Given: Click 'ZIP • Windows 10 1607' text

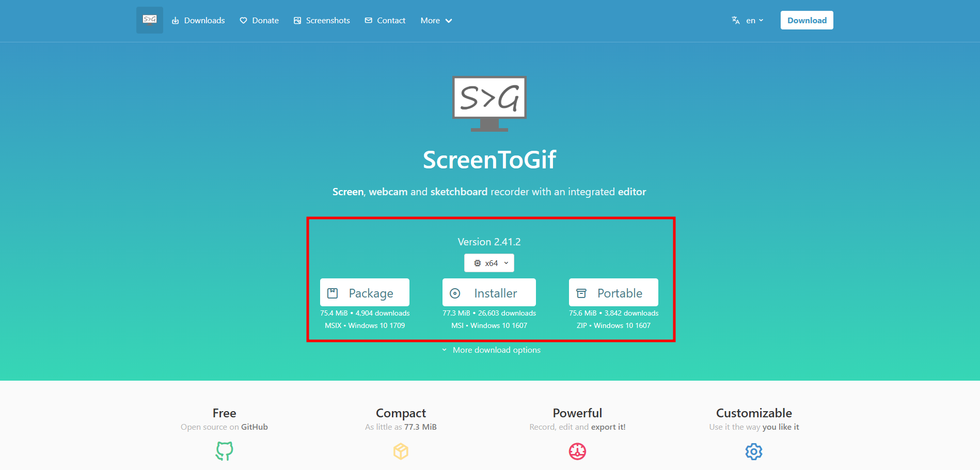Looking at the screenshot, I should (x=613, y=325).
